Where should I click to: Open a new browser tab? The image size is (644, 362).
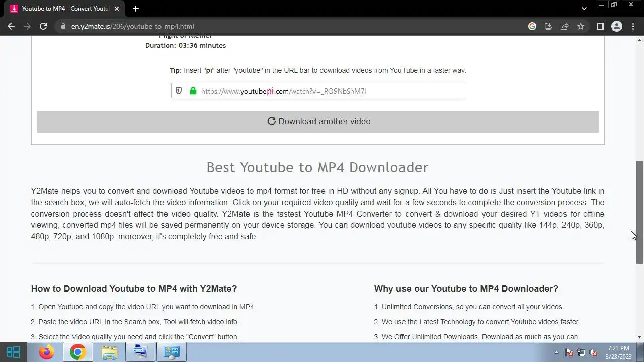pyautogui.click(x=136, y=9)
